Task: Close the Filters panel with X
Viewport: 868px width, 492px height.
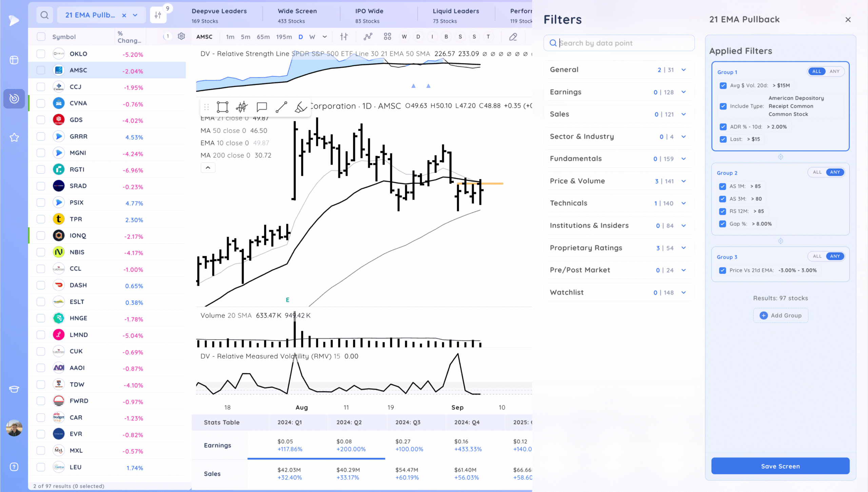Action: (848, 20)
